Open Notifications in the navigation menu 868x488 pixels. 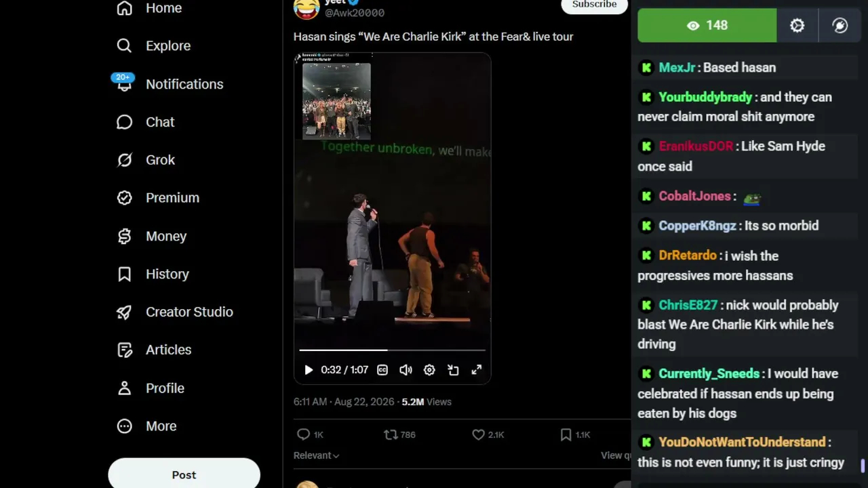184,84
